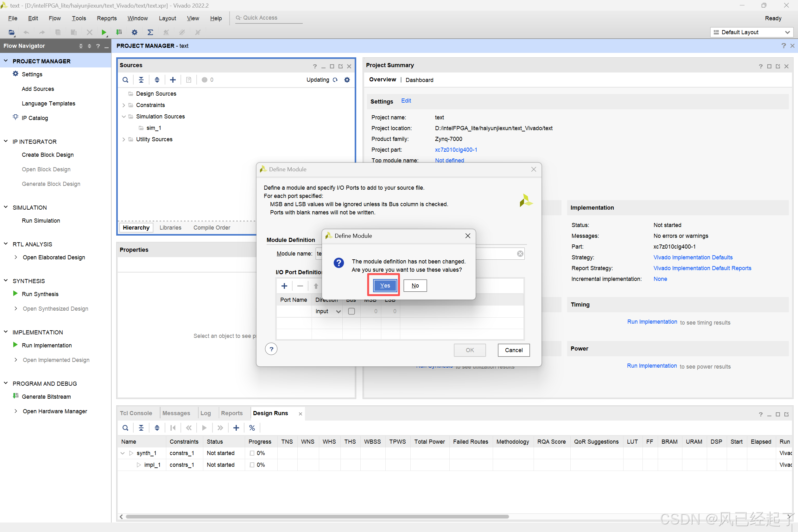Add a port with the plus icon in I/O Port Definitions
The image size is (798, 532).
click(x=284, y=286)
